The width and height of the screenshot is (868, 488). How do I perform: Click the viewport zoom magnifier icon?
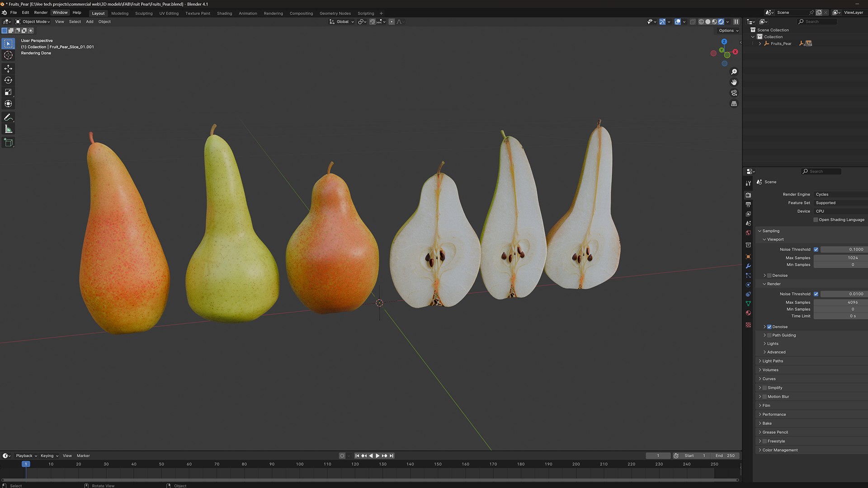pyautogui.click(x=734, y=72)
